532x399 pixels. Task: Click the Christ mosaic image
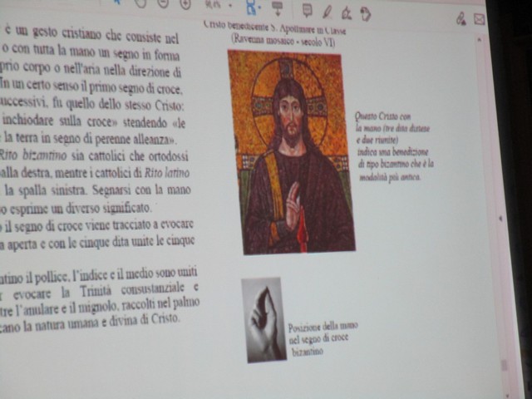point(292,152)
